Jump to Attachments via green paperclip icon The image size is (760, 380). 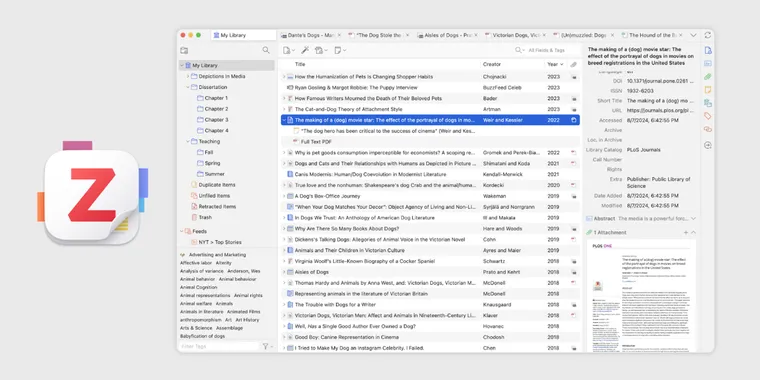click(x=708, y=77)
